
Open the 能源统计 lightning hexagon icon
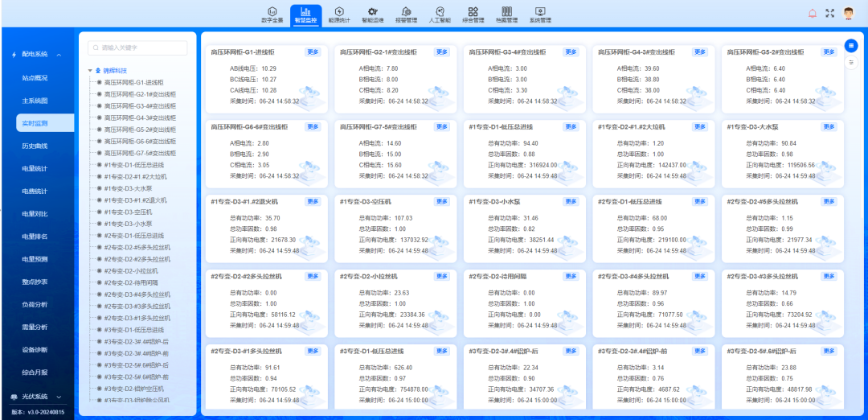(x=339, y=11)
